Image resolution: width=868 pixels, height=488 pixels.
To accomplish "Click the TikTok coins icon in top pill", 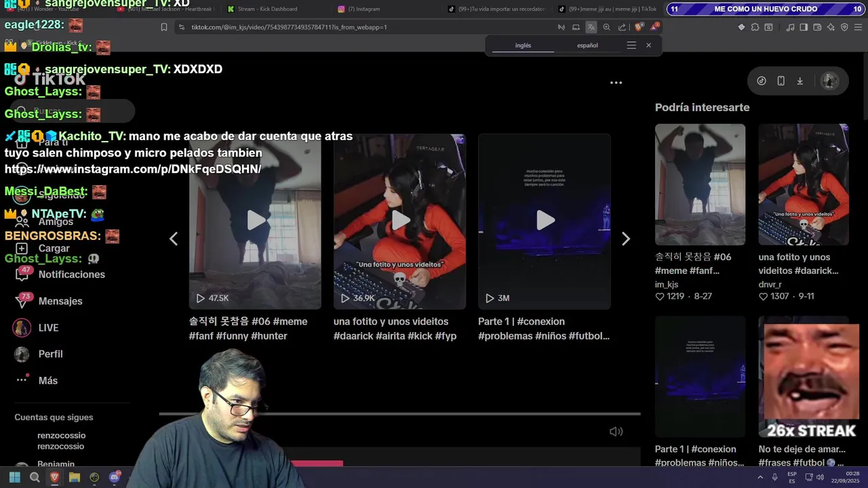I will pyautogui.click(x=762, y=81).
